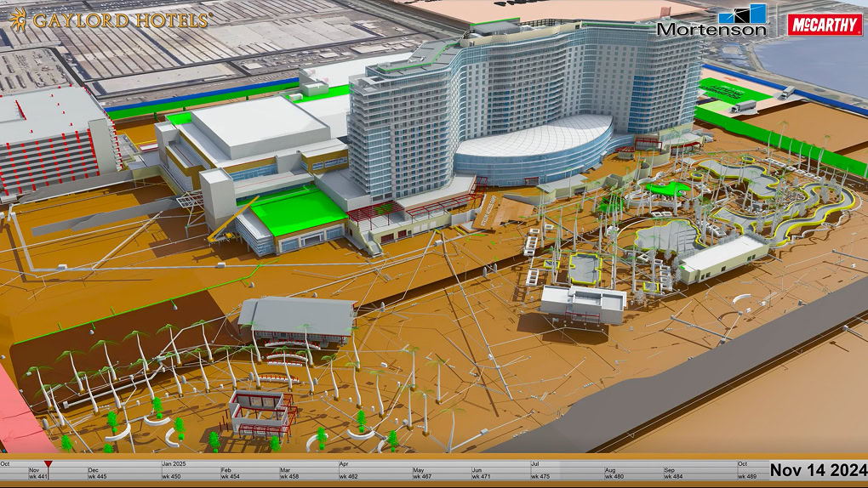868x488 pixels.
Task: Select 'Apr' wk 462 on the timeline
Action: click(348, 470)
